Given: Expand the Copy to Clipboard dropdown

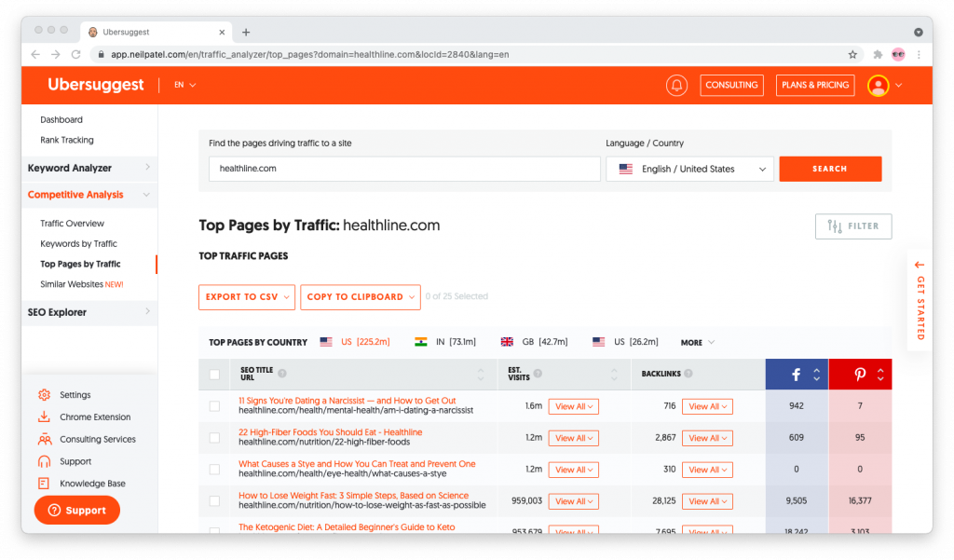Looking at the screenshot, I should pos(361,297).
